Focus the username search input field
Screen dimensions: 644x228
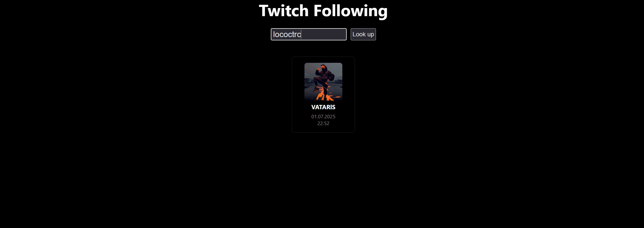coord(308,34)
